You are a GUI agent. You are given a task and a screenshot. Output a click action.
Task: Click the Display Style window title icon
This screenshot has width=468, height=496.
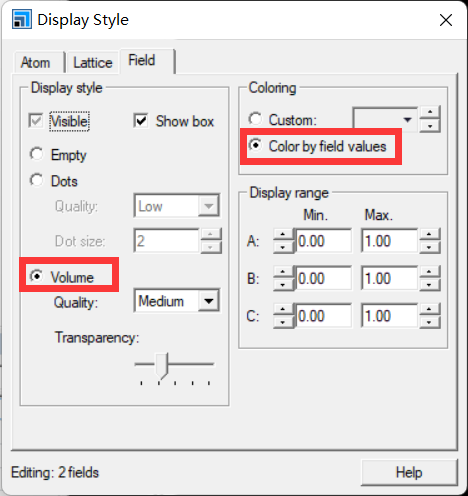click(22, 19)
